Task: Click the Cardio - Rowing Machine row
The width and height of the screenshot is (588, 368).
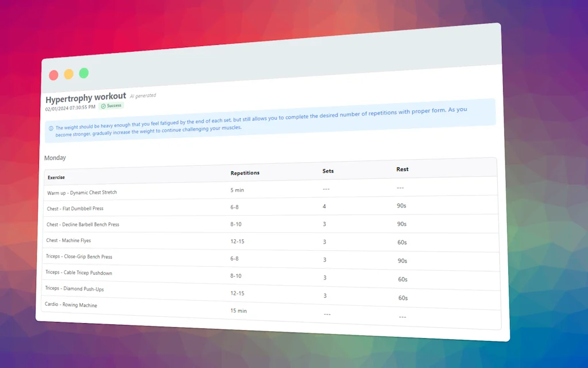Action: point(71,304)
